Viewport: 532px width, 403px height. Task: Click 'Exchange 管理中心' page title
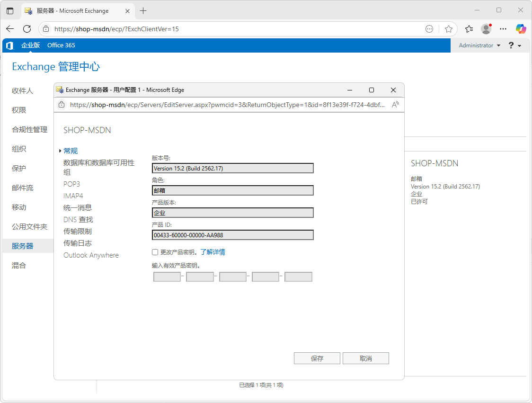[x=56, y=66]
